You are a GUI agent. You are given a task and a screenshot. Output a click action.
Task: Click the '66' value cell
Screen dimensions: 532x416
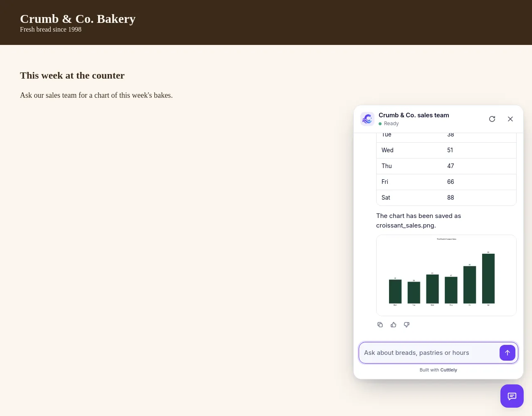[479, 182]
